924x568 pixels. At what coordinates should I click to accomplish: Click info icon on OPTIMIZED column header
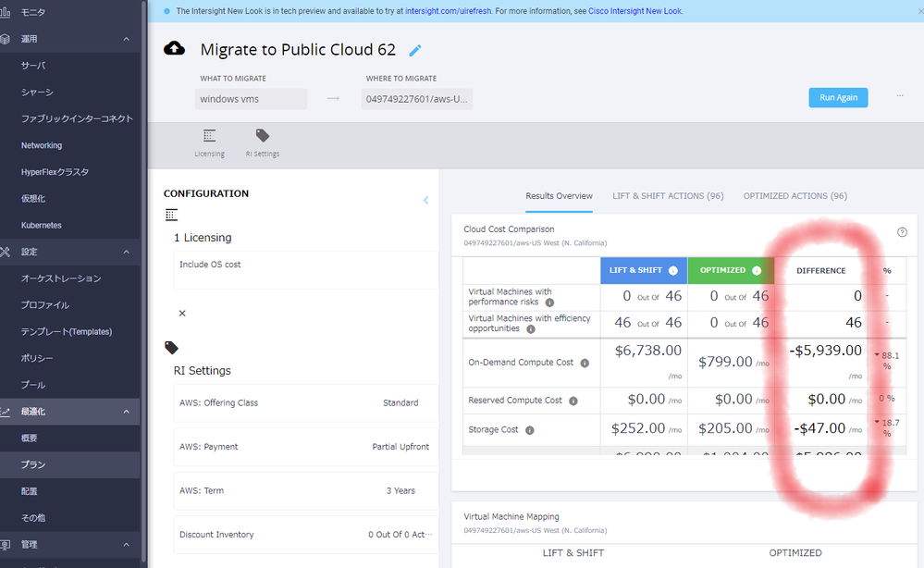pyautogui.click(x=757, y=270)
